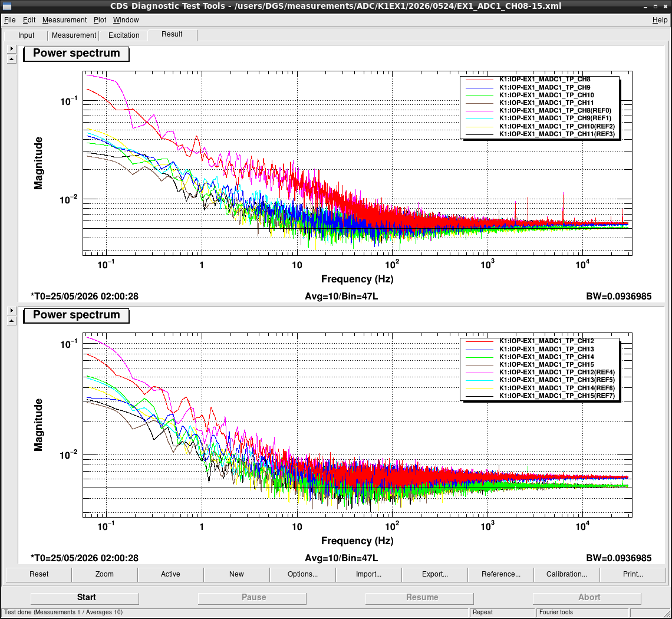This screenshot has width=672, height=619.
Task: Click the bottom plot's up-arrow icon
Action: point(12,321)
